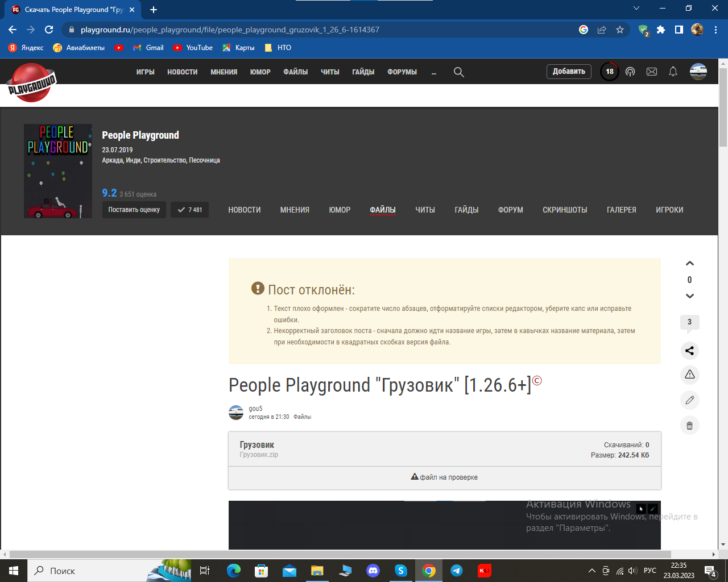Open Telegram from the taskbar
Screen dimensions: 728x582
coord(456,571)
